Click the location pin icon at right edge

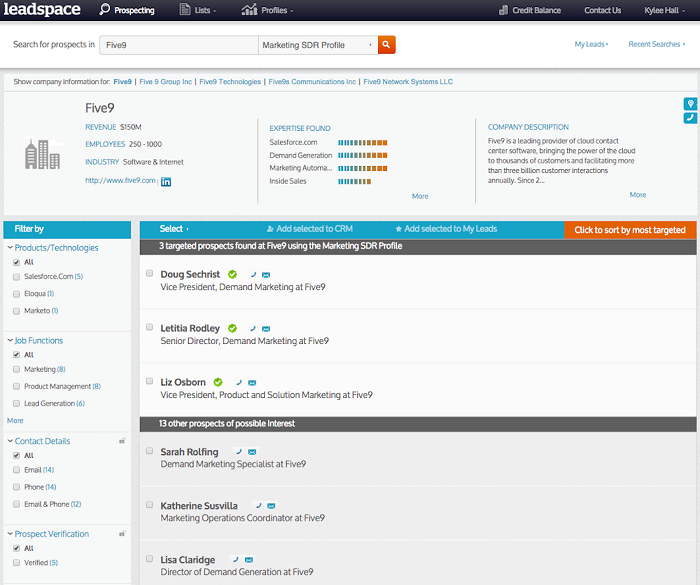690,104
